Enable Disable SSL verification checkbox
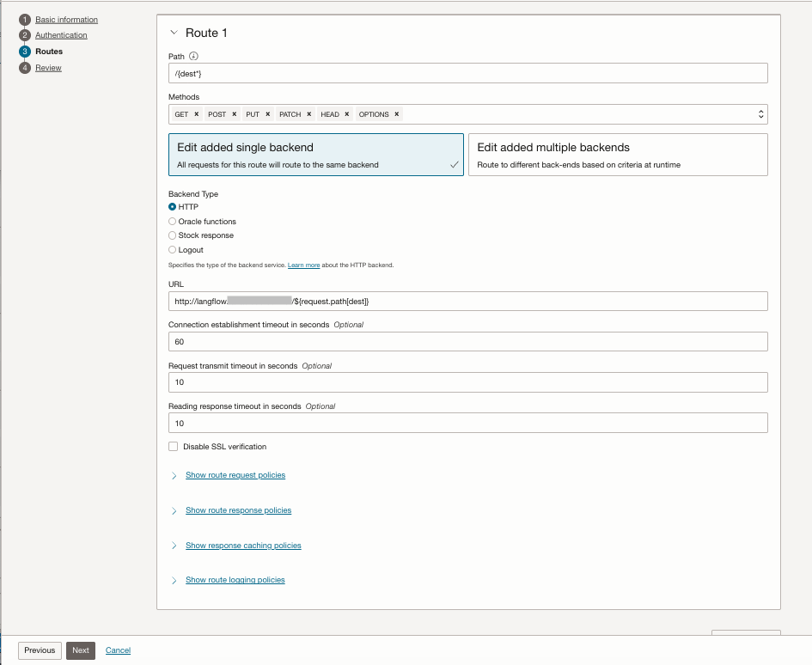Image resolution: width=812 pixels, height=665 pixels. (174, 447)
